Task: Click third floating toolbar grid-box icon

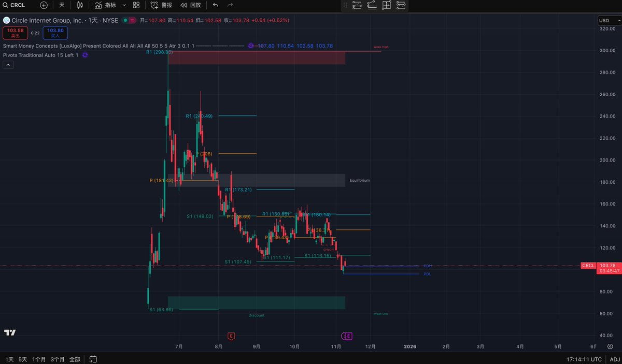Action: (386, 6)
